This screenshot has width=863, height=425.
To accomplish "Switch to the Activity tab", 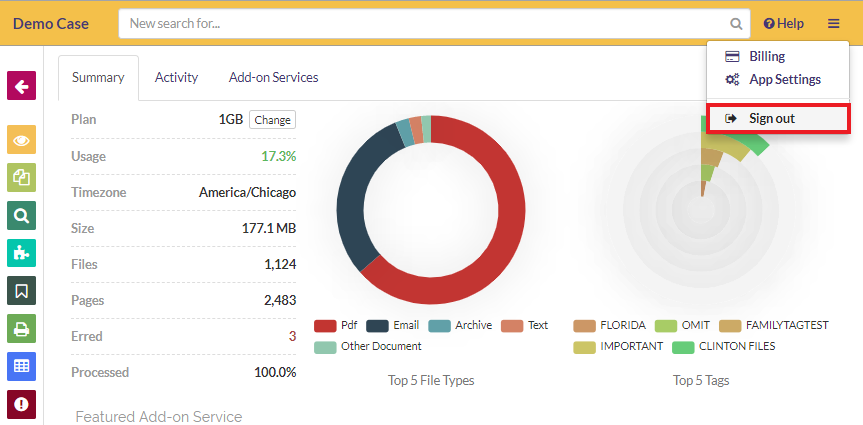I will (176, 77).
